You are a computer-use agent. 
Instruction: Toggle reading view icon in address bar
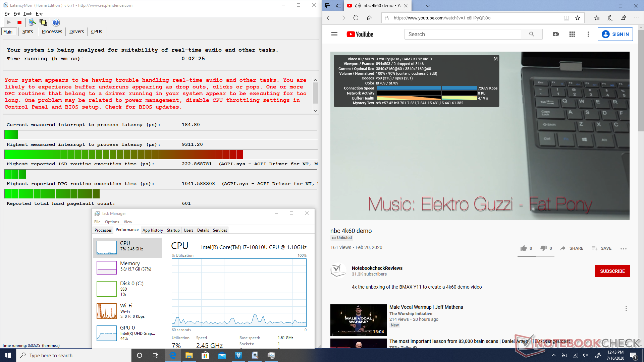[x=567, y=18]
